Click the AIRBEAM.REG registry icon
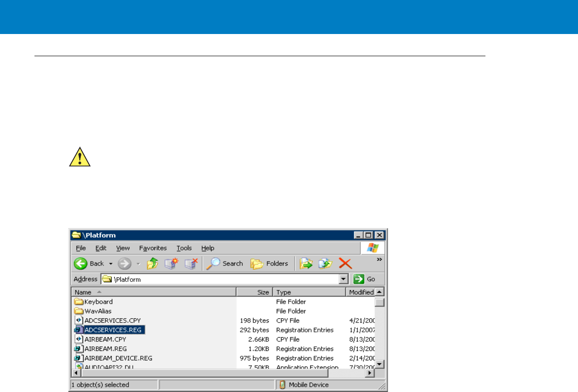The image size is (578, 392). pos(79,349)
